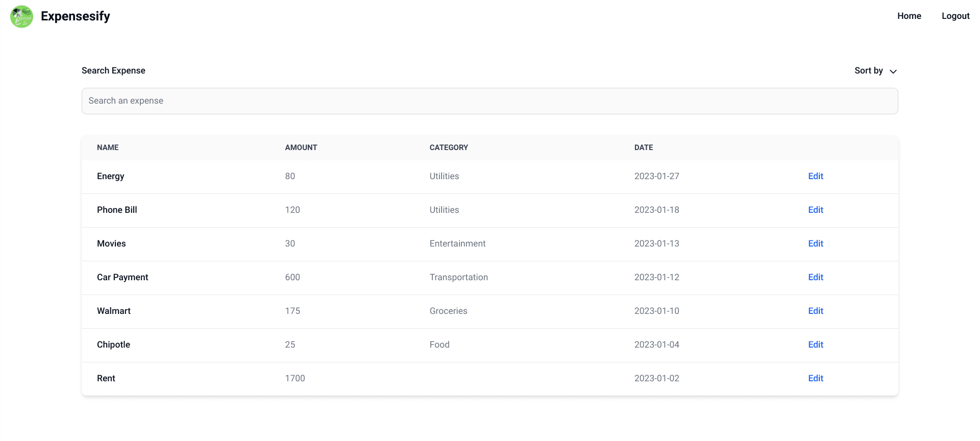Click the Utilities category in Phone Bill row
The height and width of the screenshot is (441, 980).
[444, 210]
